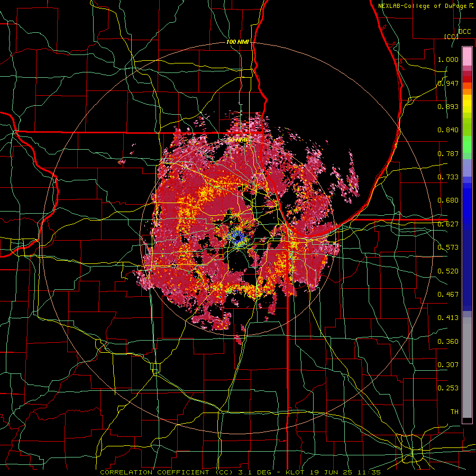The width and height of the screenshot is (476, 476).
Task: Select the 0.733 scale value
Action: [448, 177]
